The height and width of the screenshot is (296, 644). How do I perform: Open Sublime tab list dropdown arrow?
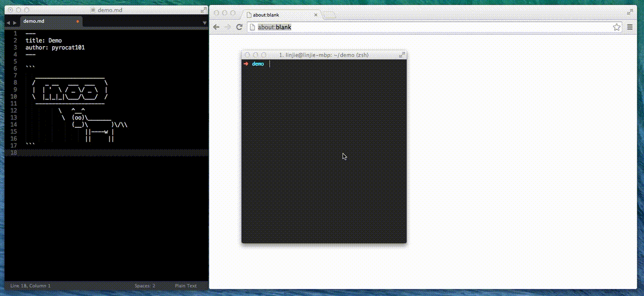(204, 23)
